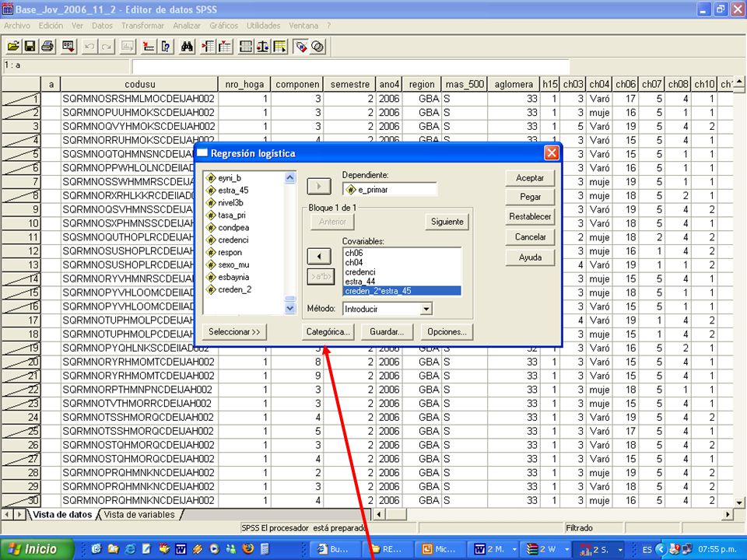Click the Opciones... button
This screenshot has width=747, height=560.
click(x=447, y=332)
